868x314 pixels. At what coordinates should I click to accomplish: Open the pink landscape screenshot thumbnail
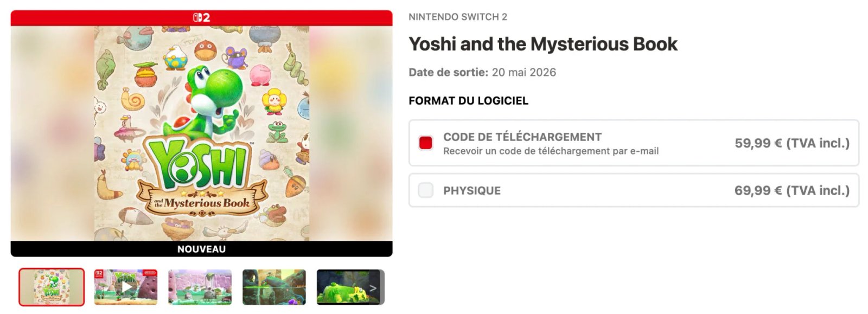(x=200, y=287)
